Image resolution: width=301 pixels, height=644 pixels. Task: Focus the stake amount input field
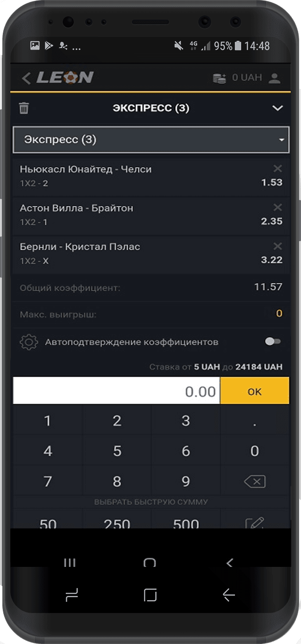pos(116,391)
